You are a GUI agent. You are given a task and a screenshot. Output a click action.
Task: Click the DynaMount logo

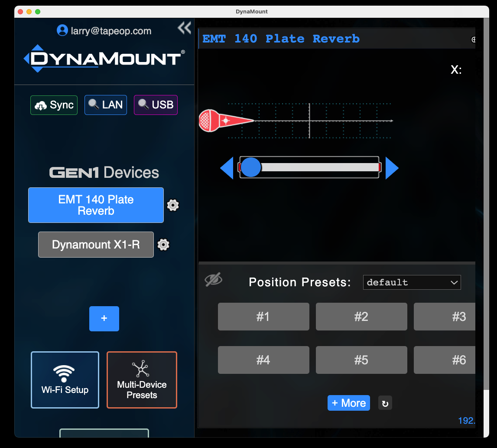[x=104, y=59]
